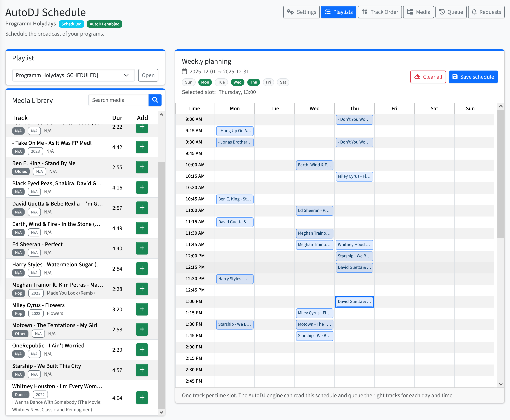Add Ed Sheeran - Perfect to slot
The image size is (510, 420).
pyautogui.click(x=142, y=248)
